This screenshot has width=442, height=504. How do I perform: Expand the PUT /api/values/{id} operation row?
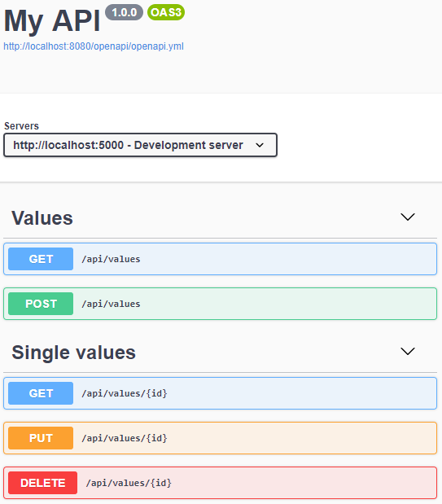[x=221, y=438]
